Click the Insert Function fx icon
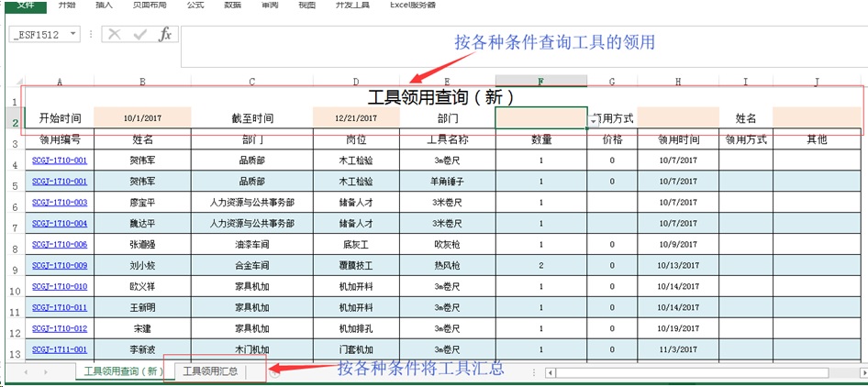The width and height of the screenshot is (868, 387). (x=165, y=34)
